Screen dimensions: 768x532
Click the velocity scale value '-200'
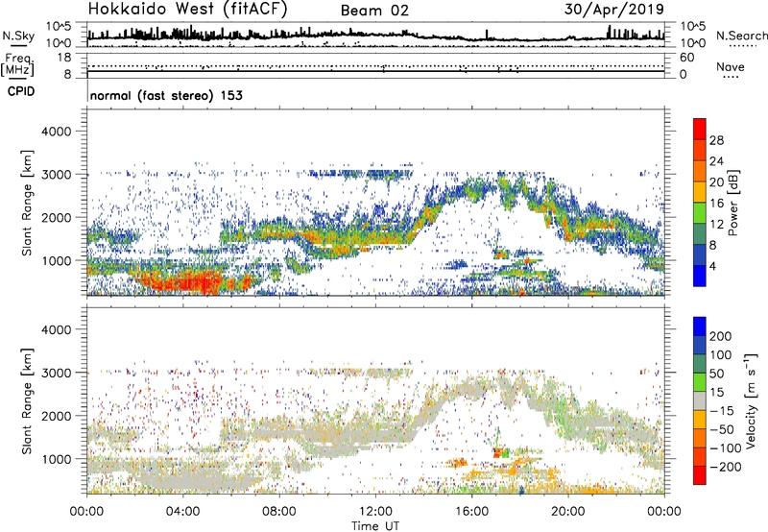coord(725,467)
